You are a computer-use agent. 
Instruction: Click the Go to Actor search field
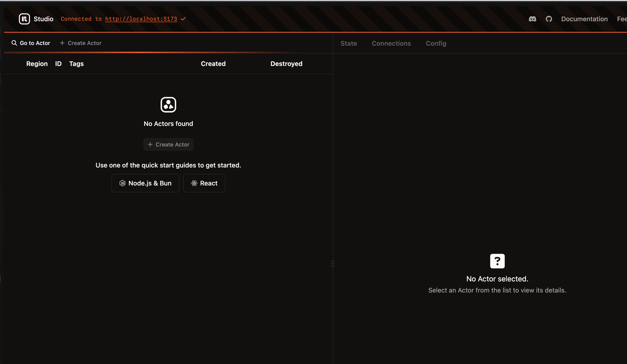[35, 43]
